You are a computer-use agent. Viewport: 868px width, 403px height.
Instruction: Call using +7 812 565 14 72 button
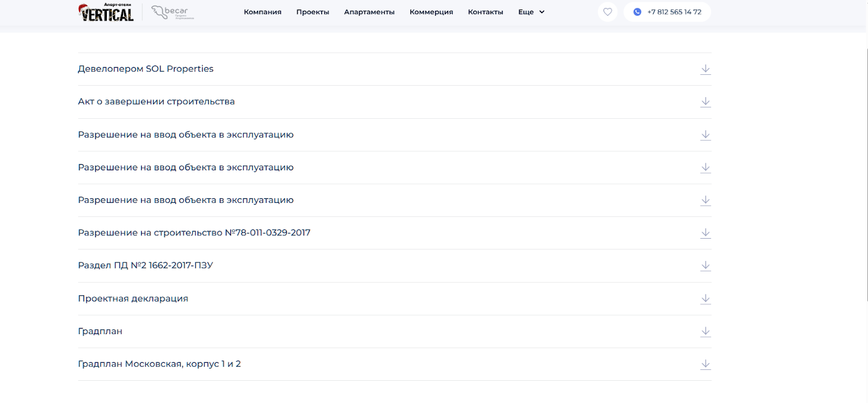(667, 12)
